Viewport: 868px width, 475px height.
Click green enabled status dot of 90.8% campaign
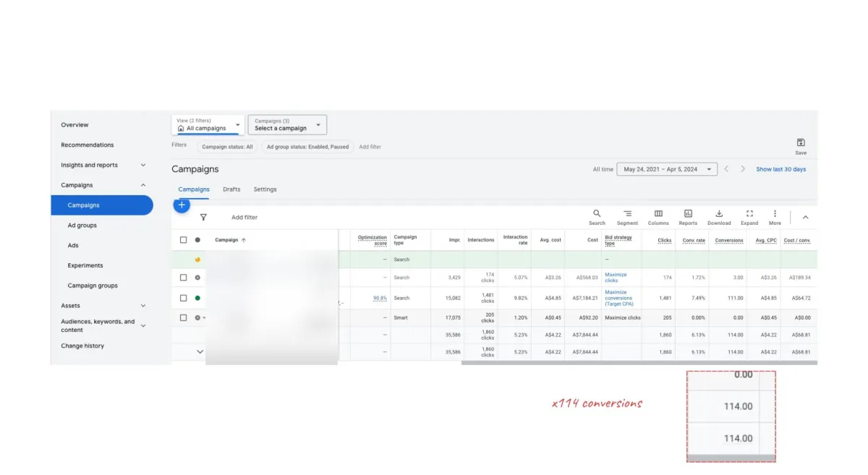[197, 298]
